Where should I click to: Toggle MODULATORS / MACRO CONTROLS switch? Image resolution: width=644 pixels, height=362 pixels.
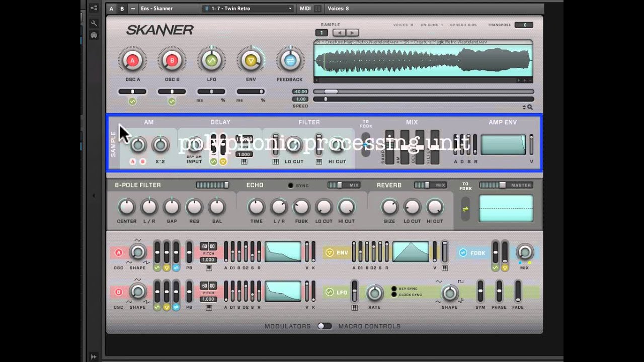[325, 326]
